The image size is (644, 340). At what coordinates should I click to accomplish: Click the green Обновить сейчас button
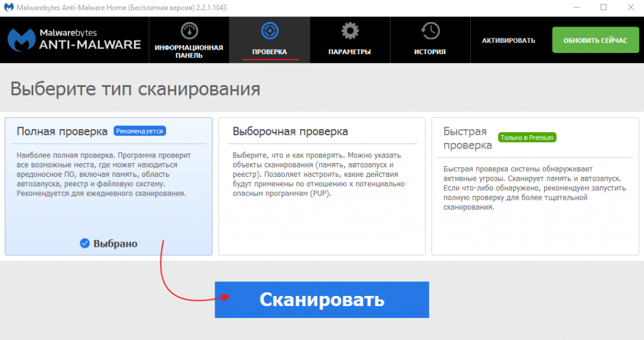coord(595,40)
